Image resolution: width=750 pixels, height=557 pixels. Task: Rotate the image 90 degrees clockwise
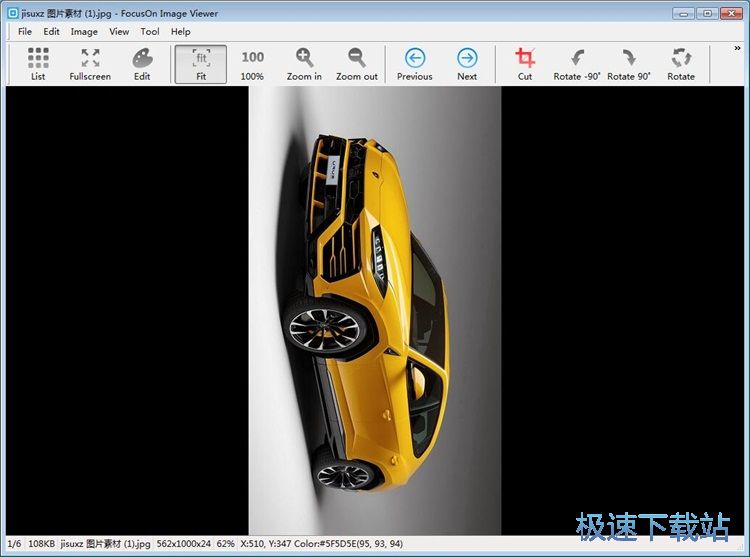[629, 64]
